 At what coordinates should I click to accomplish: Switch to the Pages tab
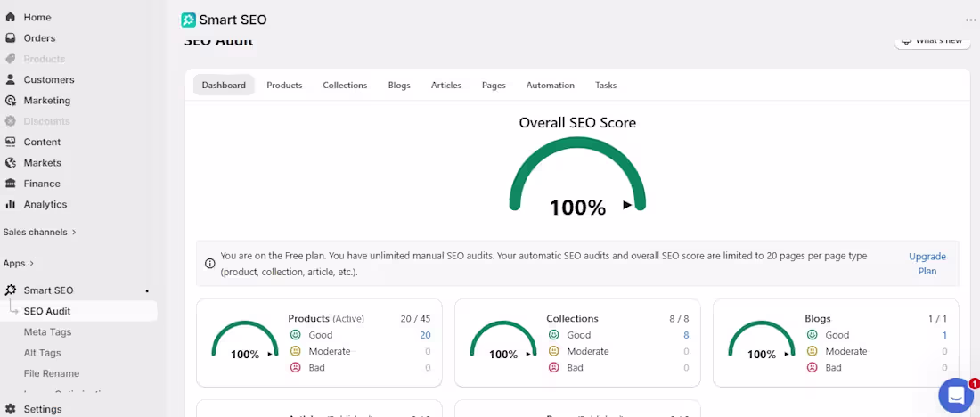494,85
